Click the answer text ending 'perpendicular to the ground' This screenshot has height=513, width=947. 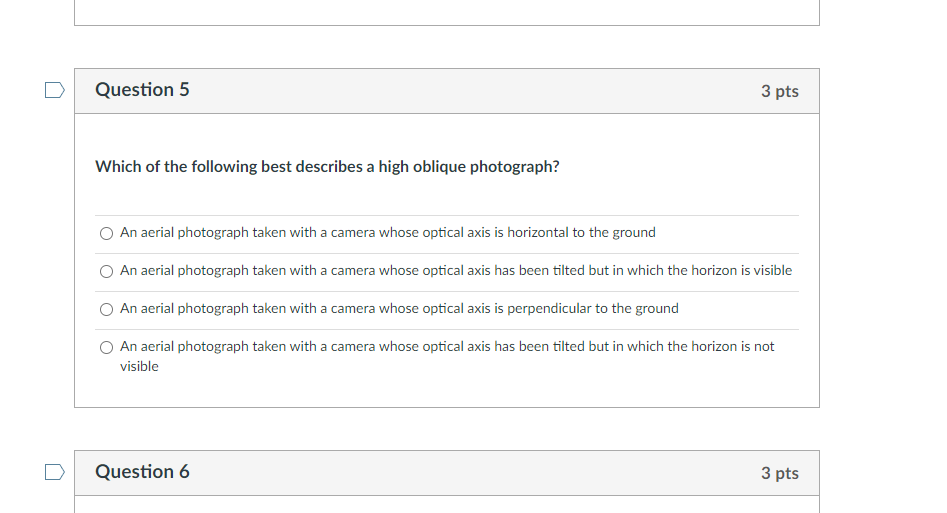(x=399, y=309)
